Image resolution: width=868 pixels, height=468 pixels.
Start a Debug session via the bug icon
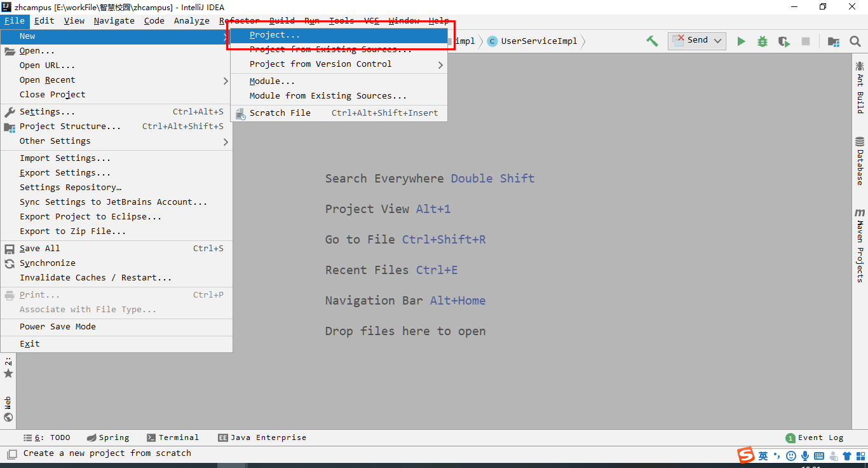pos(762,41)
